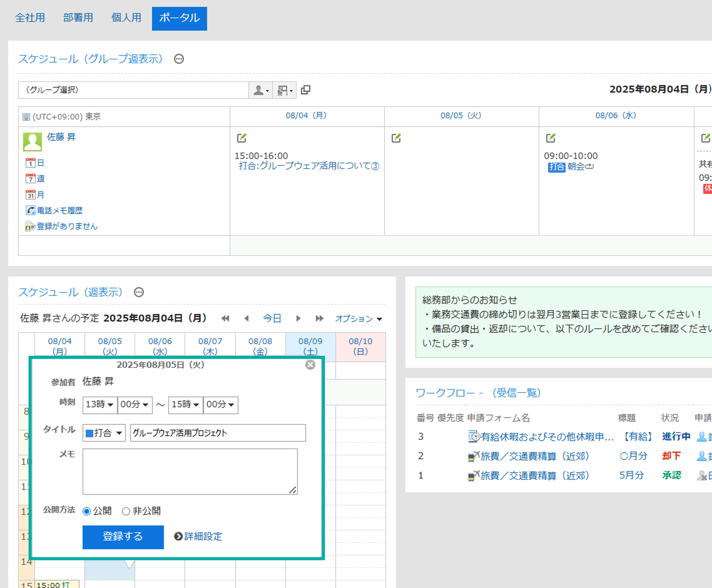Viewport: 712px width, 588px height.
Task: Open end hour dropdown 15時
Action: click(x=186, y=405)
